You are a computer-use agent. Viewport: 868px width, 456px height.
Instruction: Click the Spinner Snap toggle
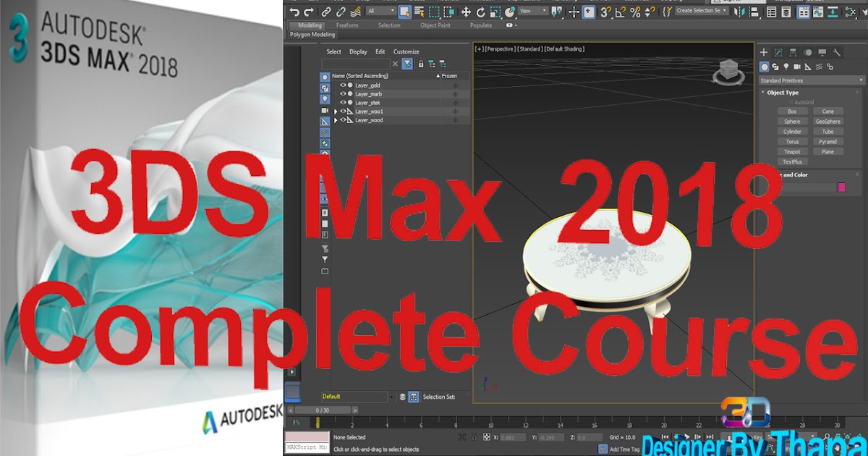point(650,12)
